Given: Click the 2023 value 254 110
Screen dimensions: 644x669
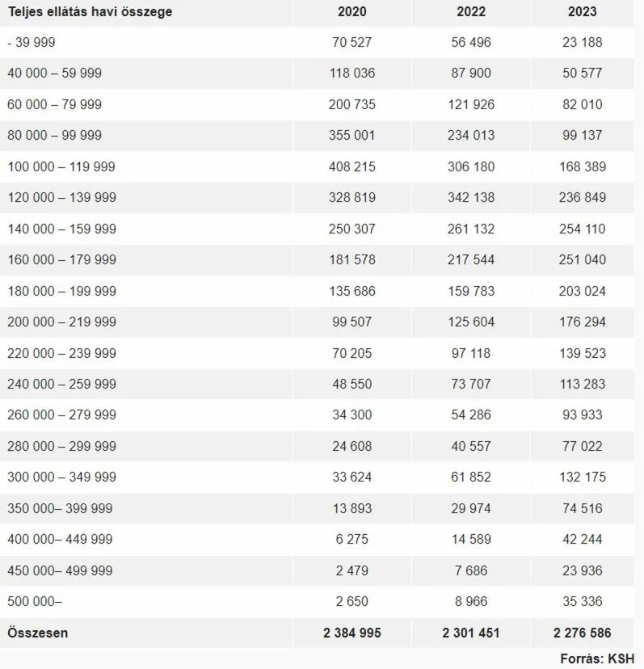Looking at the screenshot, I should (582, 229).
